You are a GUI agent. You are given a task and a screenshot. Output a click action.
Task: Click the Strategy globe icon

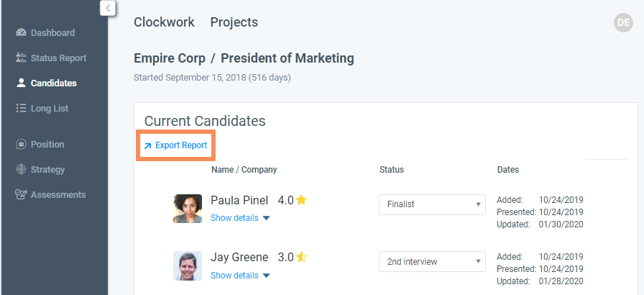(x=21, y=170)
